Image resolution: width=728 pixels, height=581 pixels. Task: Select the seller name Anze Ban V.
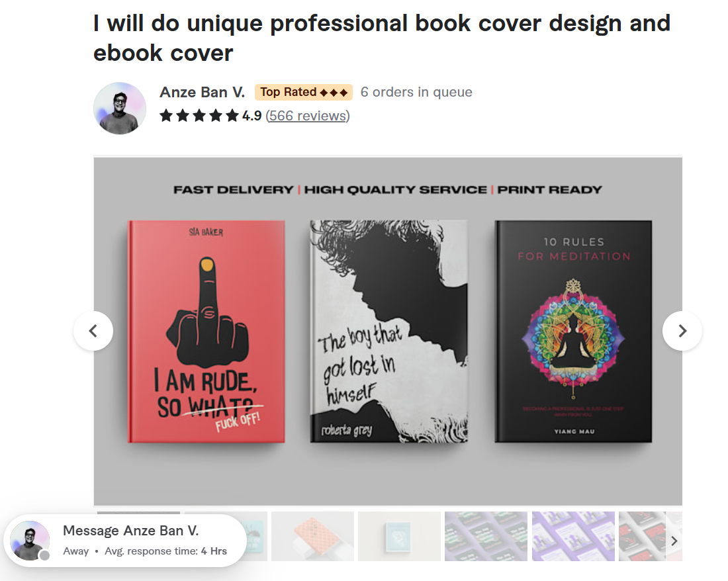[x=202, y=92]
